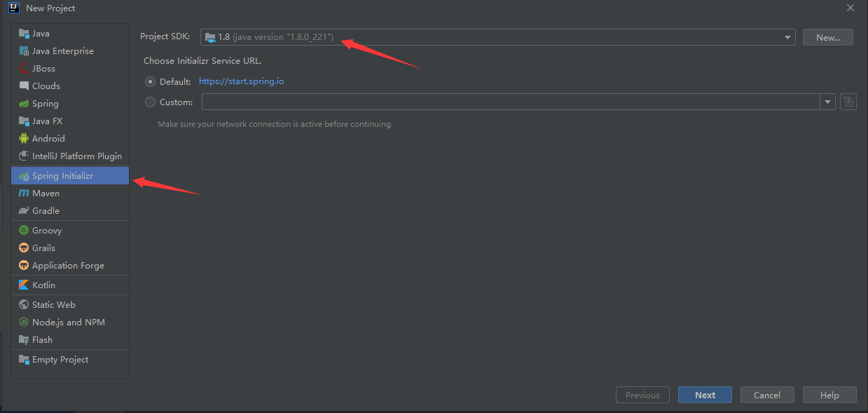Image resolution: width=868 pixels, height=413 pixels.
Task: Choose the Android robot icon
Action: click(24, 139)
